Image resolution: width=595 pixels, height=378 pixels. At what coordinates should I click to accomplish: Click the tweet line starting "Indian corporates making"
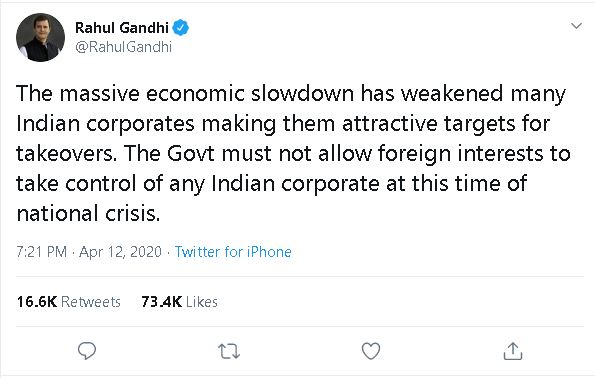point(283,124)
